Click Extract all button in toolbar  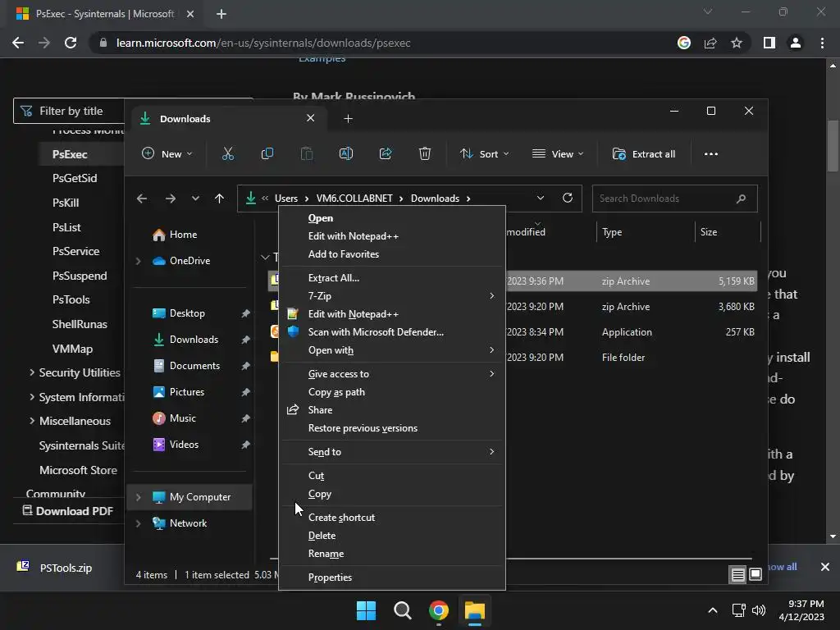pos(644,153)
